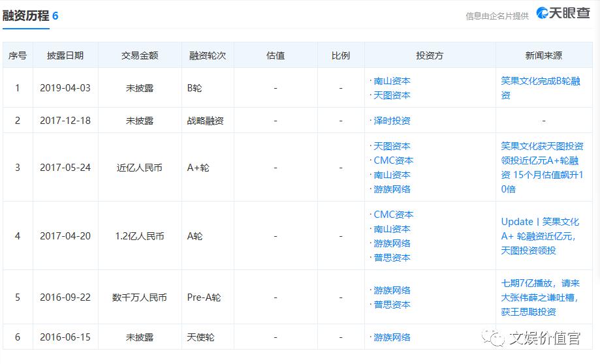This screenshot has height=364, width=600.
Task: Open 普思资本 investor in Pre-A轮 row
Action: [392, 305]
